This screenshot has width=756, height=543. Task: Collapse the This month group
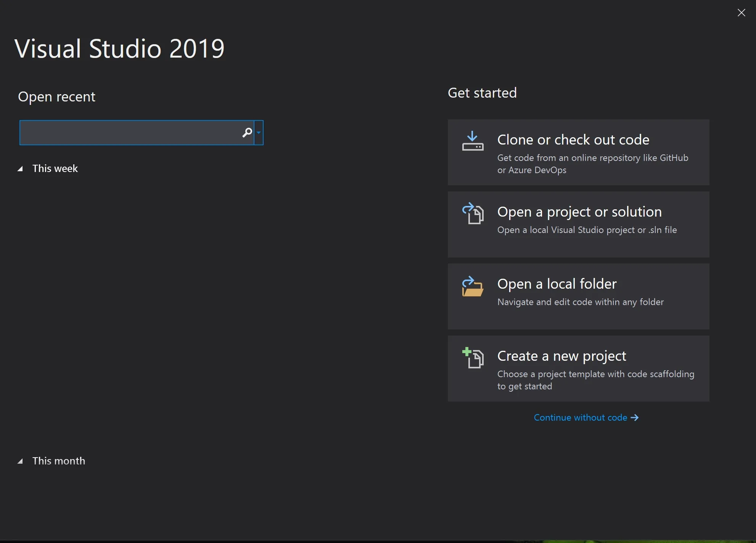tap(20, 461)
